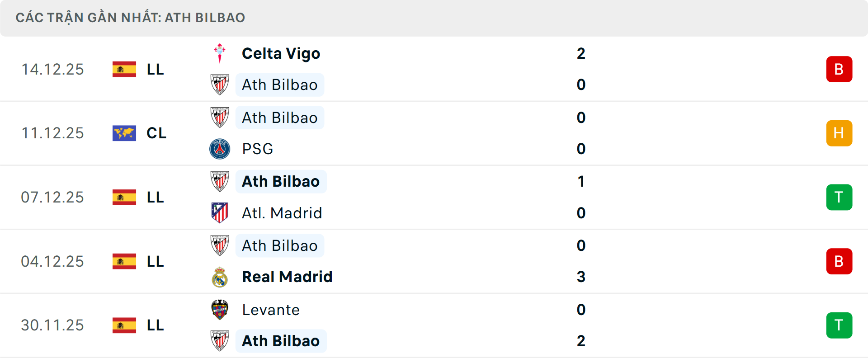This screenshot has height=358, width=868.
Task: Click the yellow H badge for the PSG draw
Action: (x=839, y=133)
